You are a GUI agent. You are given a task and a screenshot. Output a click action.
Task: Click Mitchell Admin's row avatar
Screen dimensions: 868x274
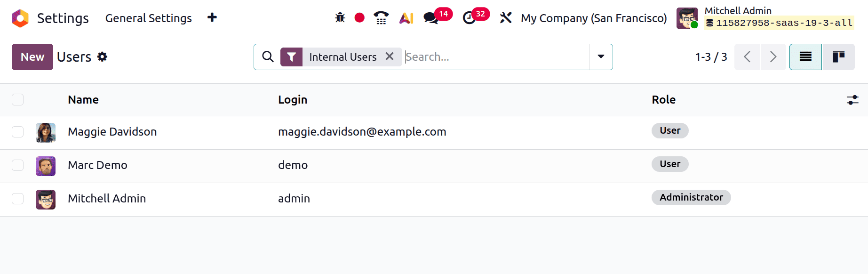point(46,200)
